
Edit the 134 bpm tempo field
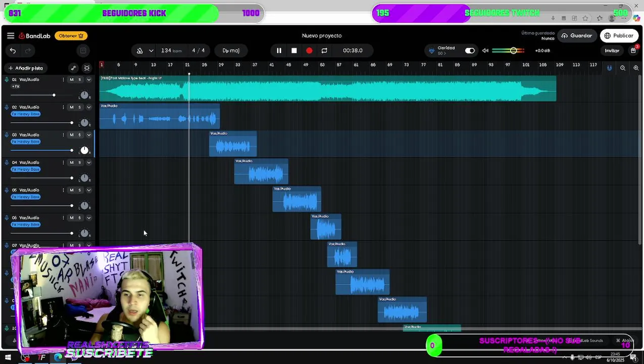tap(171, 51)
